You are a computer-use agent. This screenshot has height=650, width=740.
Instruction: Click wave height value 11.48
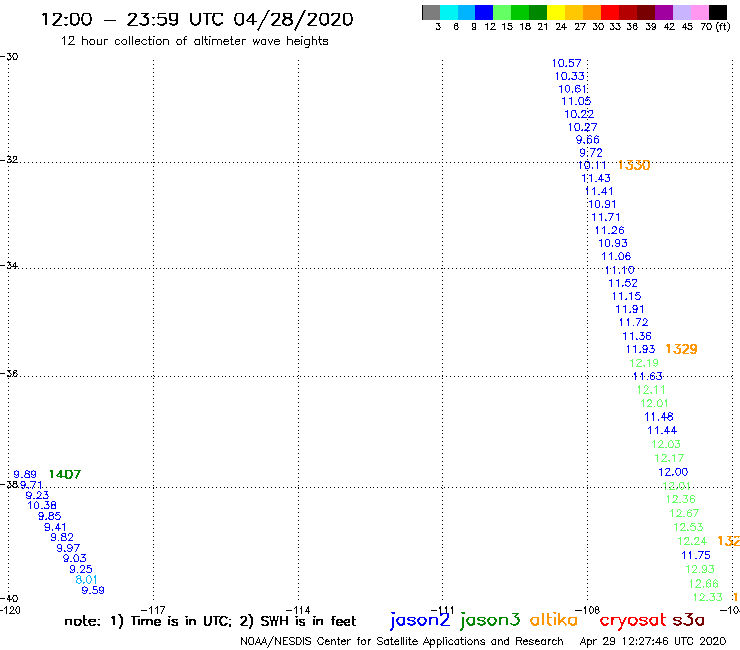click(659, 417)
